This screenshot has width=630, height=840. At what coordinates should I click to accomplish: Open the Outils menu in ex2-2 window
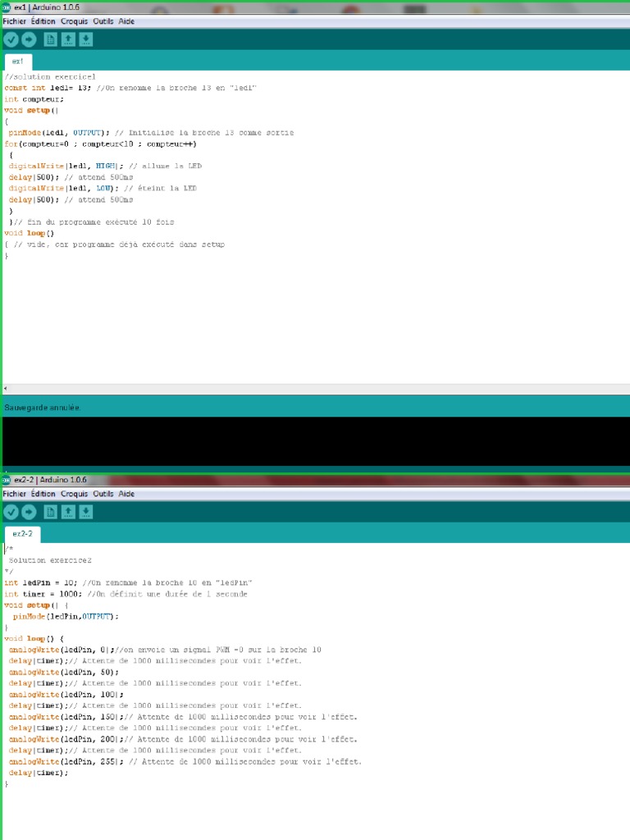click(103, 494)
